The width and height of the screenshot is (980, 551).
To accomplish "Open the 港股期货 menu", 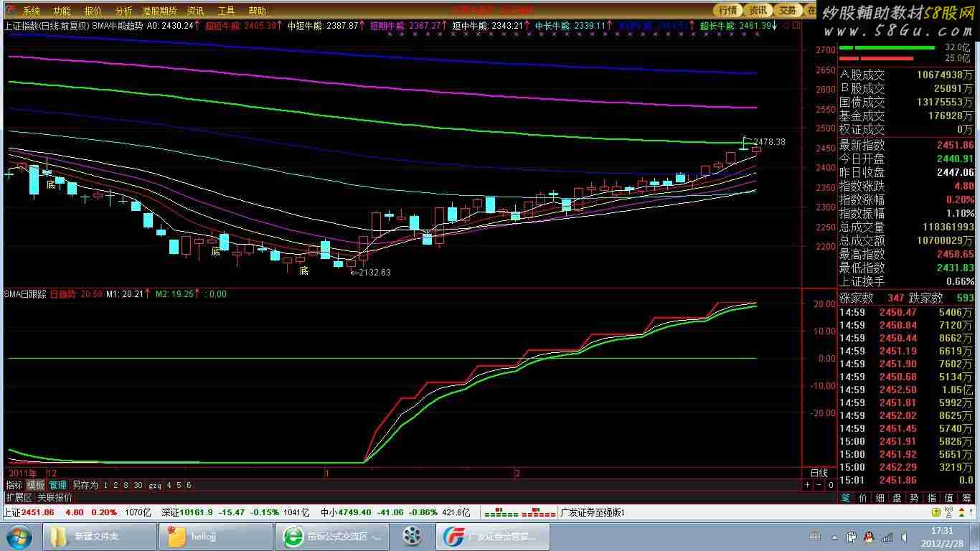I will pyautogui.click(x=159, y=11).
